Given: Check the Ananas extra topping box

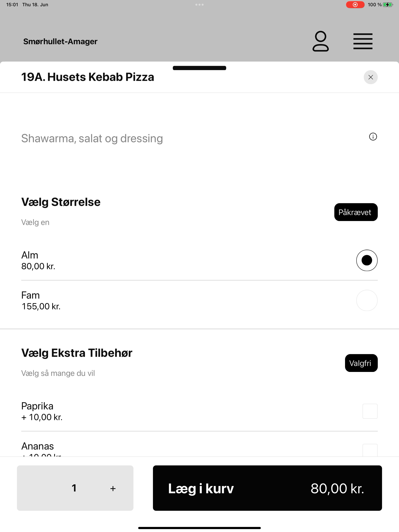Looking at the screenshot, I should (370, 450).
